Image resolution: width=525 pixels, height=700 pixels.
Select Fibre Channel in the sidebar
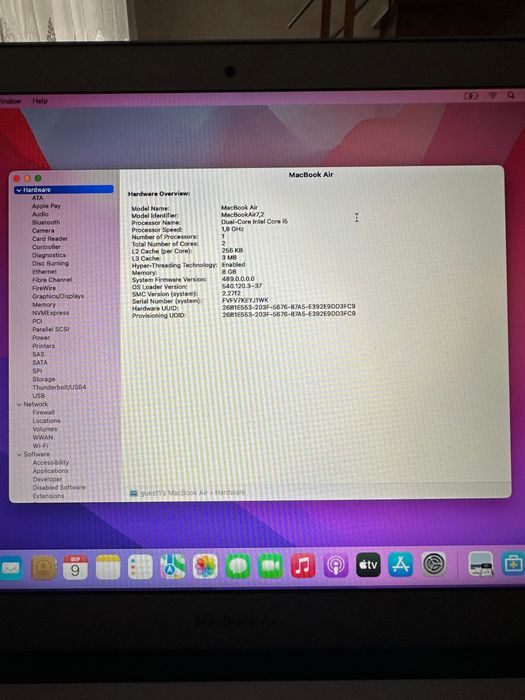pyautogui.click(x=52, y=279)
